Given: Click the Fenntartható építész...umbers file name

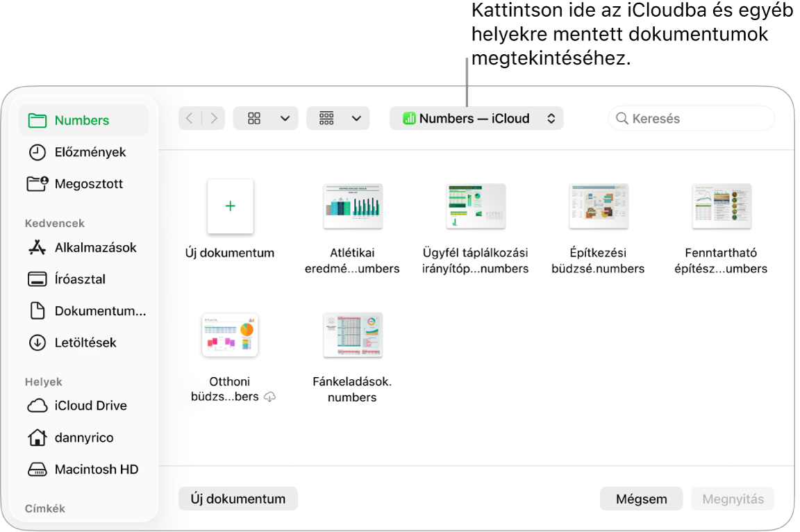Looking at the screenshot, I should tap(721, 260).
